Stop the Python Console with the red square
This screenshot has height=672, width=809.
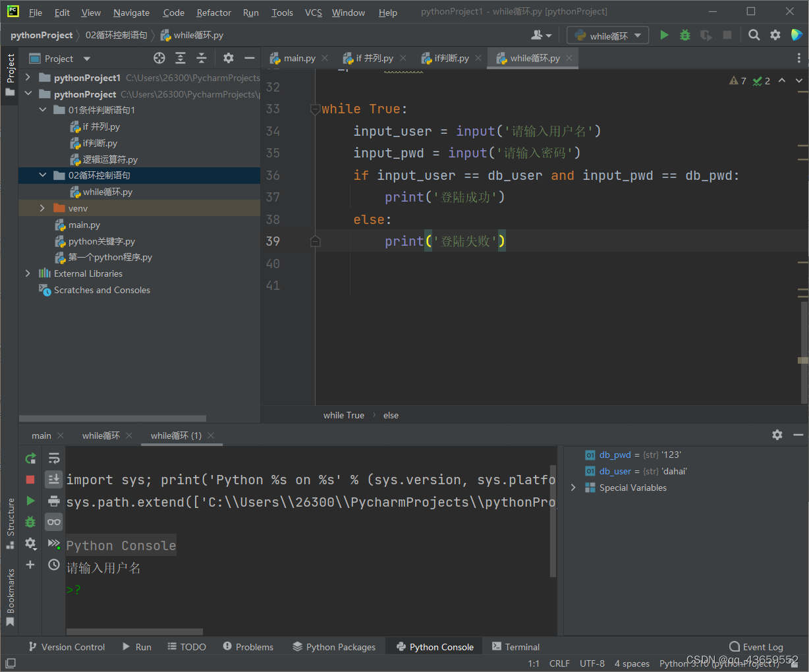[30, 479]
